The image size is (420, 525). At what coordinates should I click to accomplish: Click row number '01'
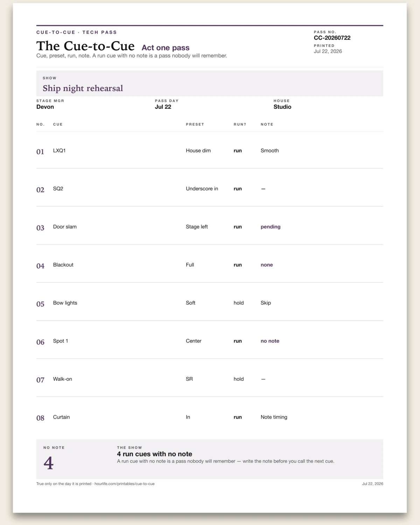(40, 152)
